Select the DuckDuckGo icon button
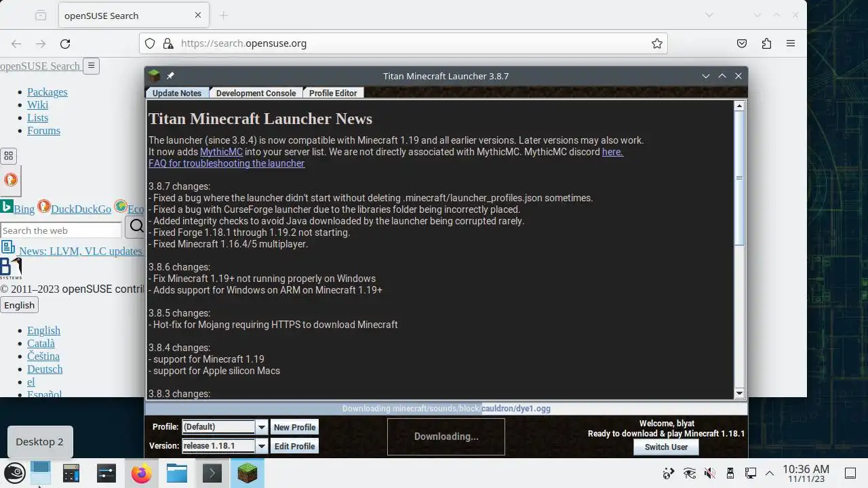 pyautogui.click(x=10, y=180)
